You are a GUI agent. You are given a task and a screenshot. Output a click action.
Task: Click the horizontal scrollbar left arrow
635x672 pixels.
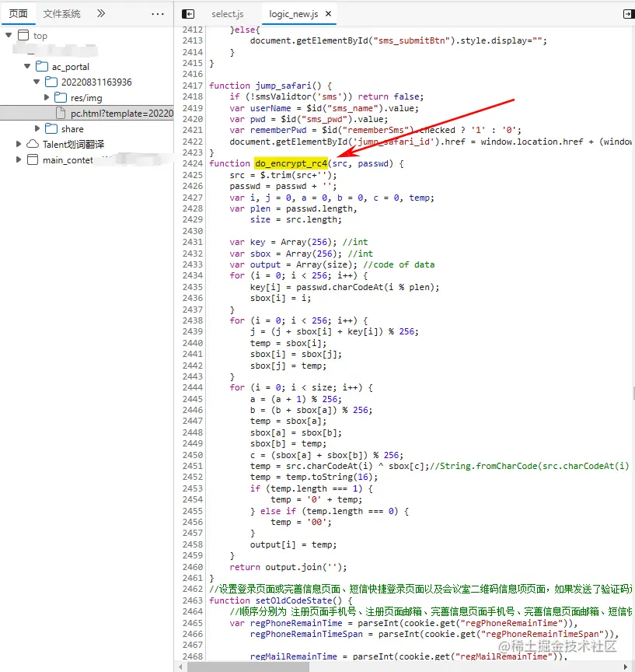click(180, 667)
